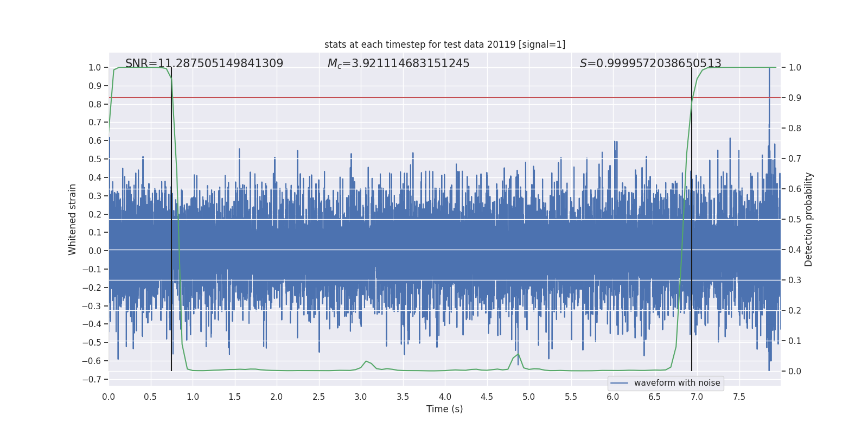This screenshot has width=868, height=434.
Task: Select the 'Whitened strain' y-axis label
Action: tap(73, 219)
